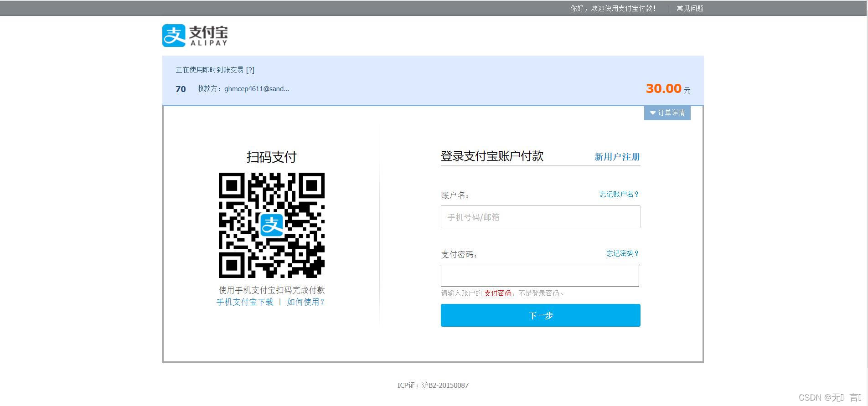868x406 pixels.
Task: Click the welcome text 你好，欢迎使用支付宝付款
Action: click(613, 8)
